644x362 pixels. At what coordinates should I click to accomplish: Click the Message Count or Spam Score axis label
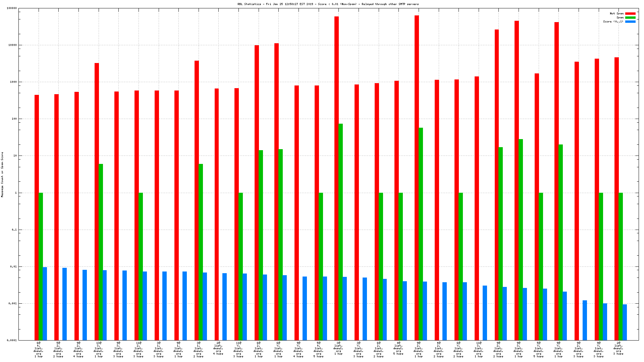pyautogui.click(x=2, y=175)
